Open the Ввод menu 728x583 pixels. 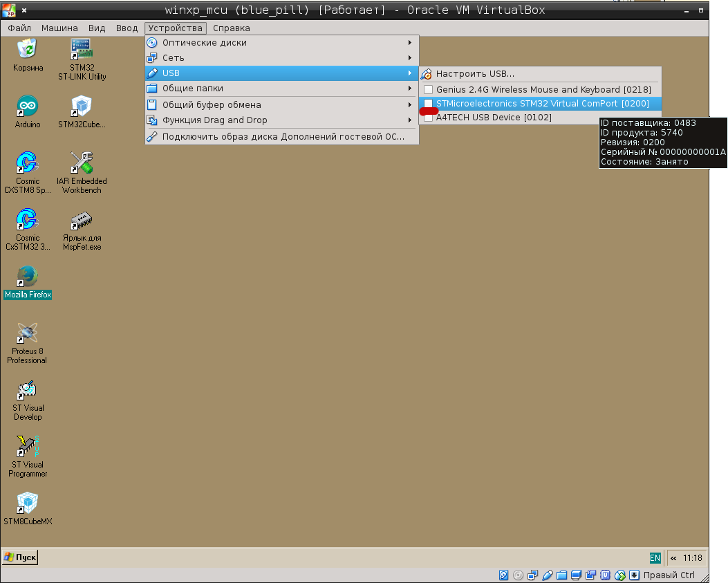coord(127,28)
